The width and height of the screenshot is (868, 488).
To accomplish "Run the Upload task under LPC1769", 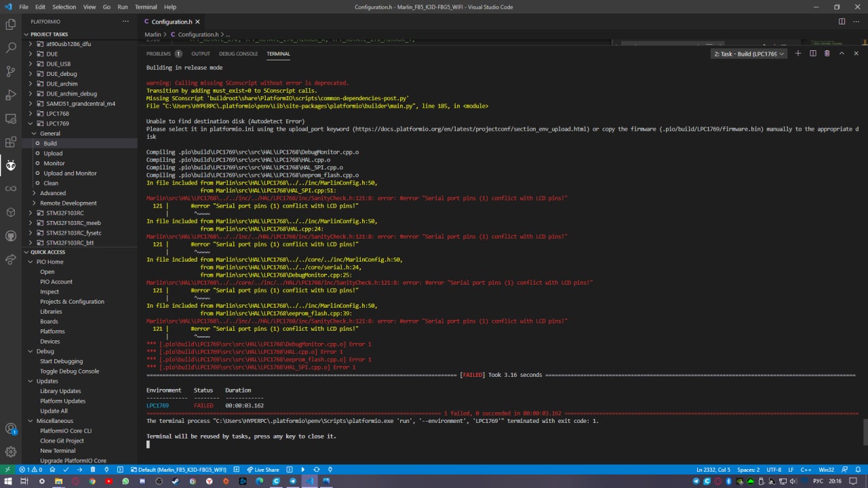I will pos(80,153).
